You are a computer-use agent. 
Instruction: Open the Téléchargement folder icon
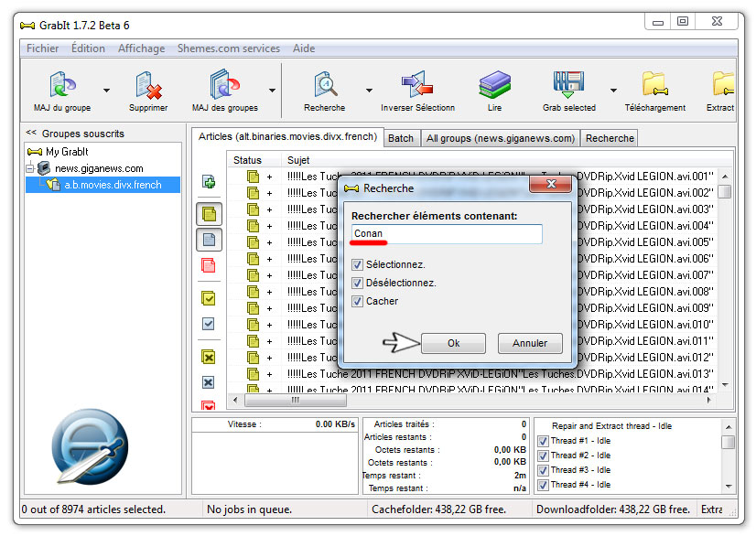coord(654,84)
